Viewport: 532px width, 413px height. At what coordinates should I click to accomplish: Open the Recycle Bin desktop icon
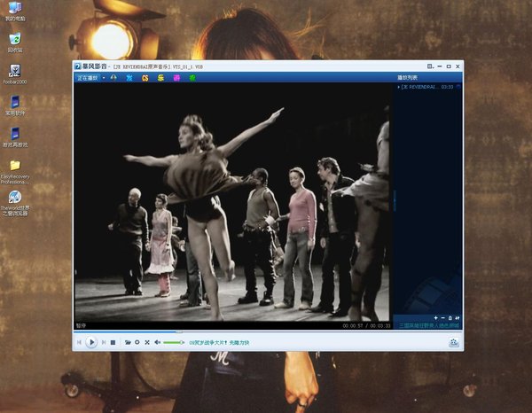coord(15,43)
